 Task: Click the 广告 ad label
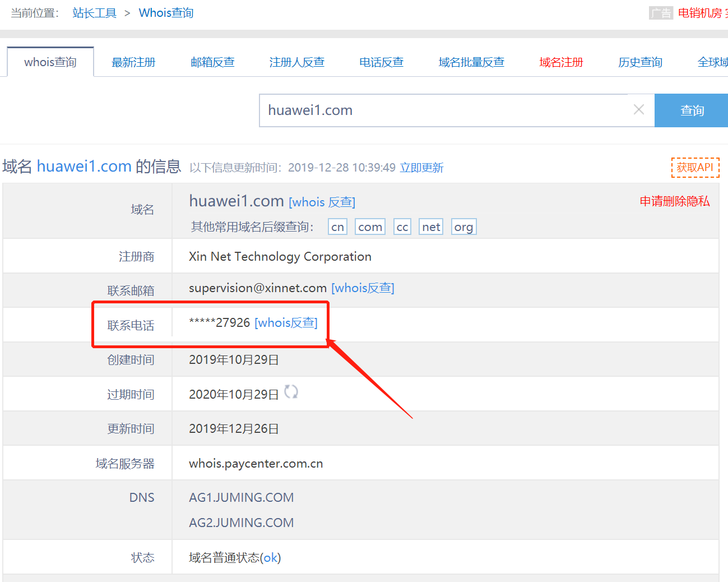coord(661,13)
